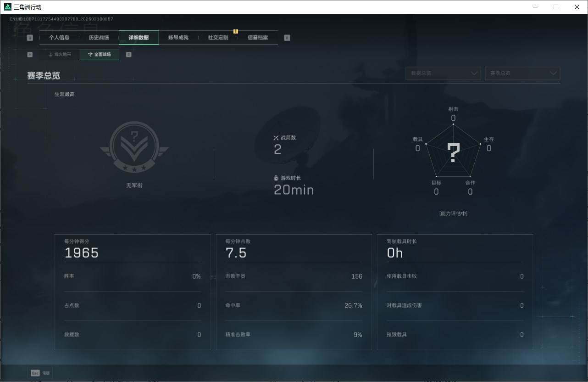Viewport: 588px width, 382px height.
Task: Switch to the 烽火地带 mode sub-tab
Action: pos(60,54)
